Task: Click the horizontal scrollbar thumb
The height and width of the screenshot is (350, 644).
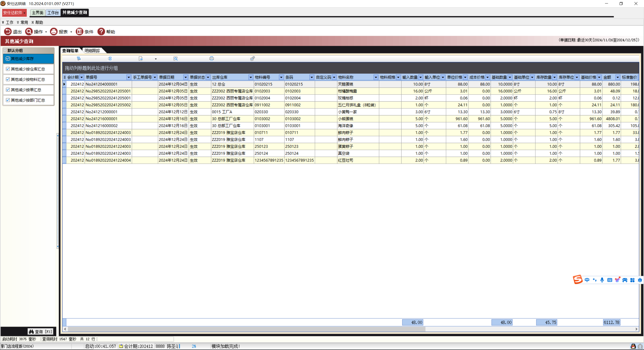Action: tap(247, 329)
